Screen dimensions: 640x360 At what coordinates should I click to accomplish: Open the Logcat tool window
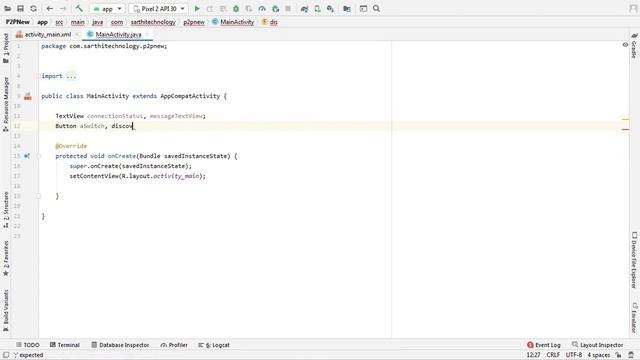coord(214,345)
